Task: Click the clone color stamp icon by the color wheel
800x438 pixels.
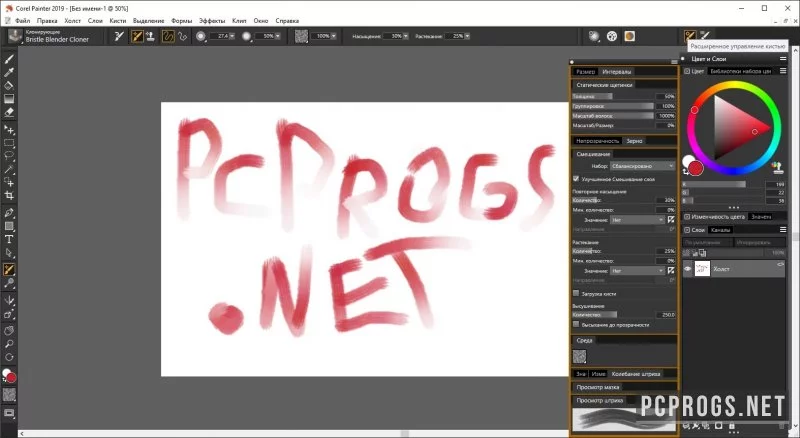Action: 777,167
